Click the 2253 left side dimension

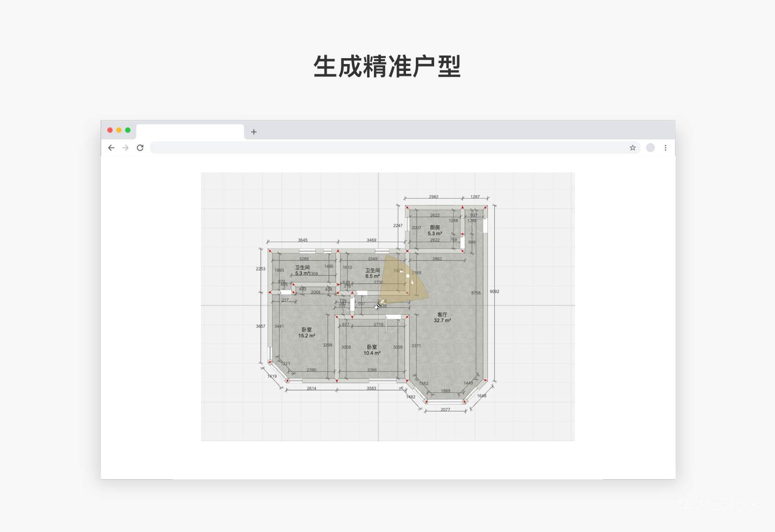(x=261, y=269)
